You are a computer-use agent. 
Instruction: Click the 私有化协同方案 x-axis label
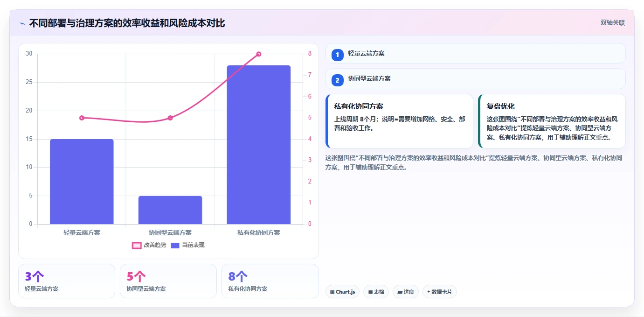point(258,232)
